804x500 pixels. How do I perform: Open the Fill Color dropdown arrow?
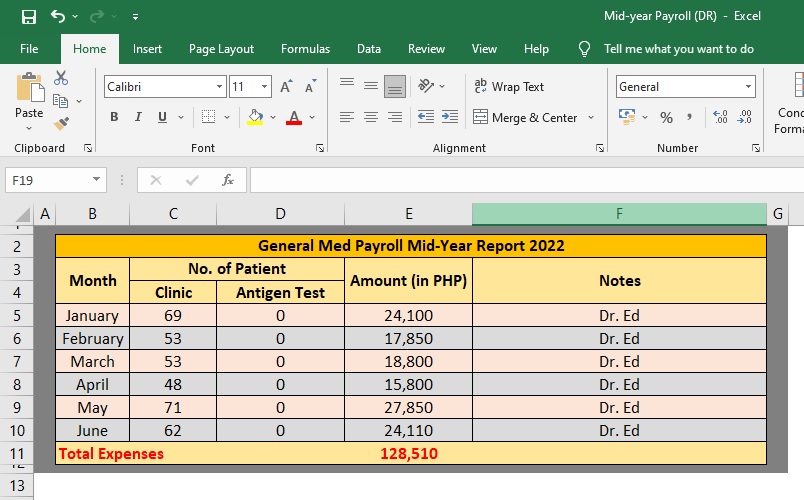pyautogui.click(x=273, y=117)
